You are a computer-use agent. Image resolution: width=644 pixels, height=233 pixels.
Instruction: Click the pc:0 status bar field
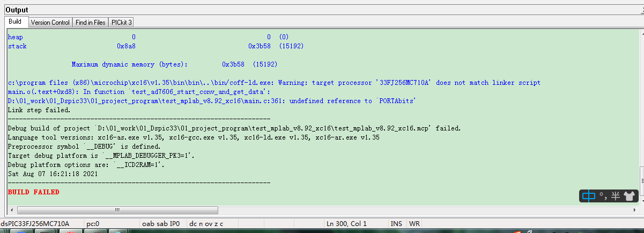click(93, 223)
